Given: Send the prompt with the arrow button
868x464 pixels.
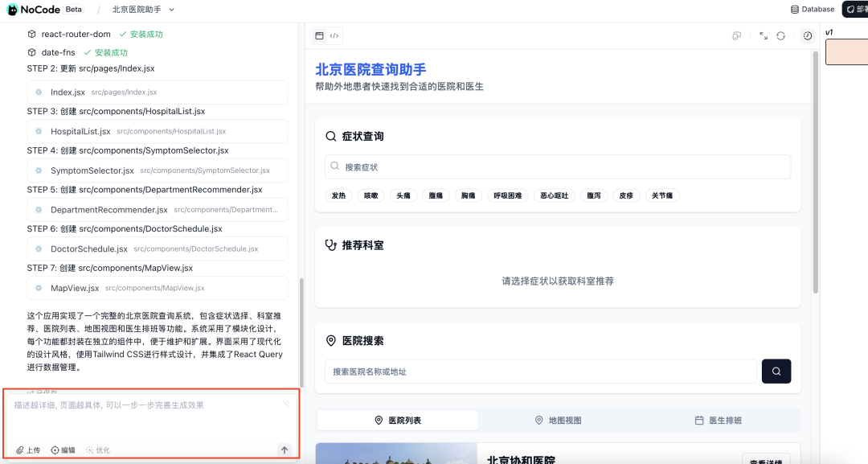Looking at the screenshot, I should pyautogui.click(x=285, y=450).
